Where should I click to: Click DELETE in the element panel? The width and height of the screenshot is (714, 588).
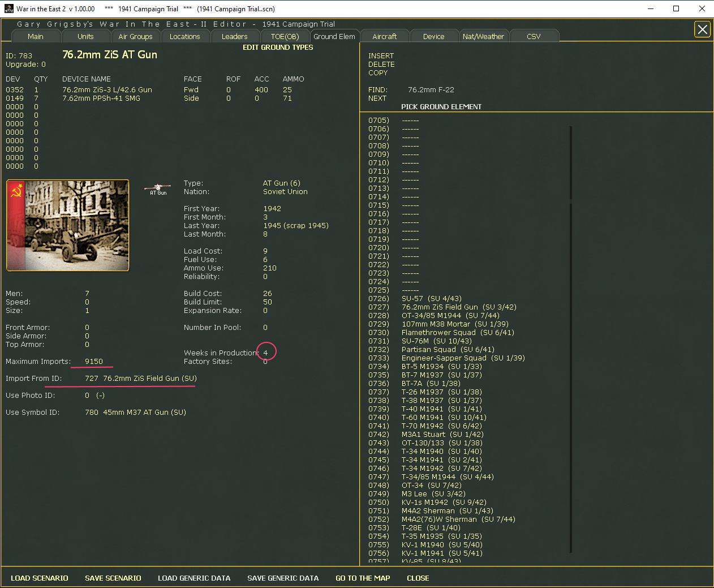click(x=381, y=65)
